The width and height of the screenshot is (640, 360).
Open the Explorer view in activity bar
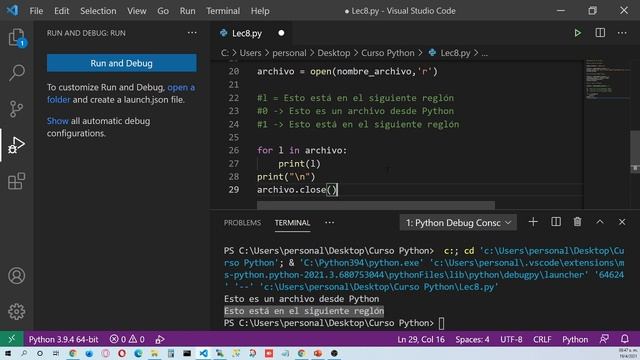click(x=16, y=38)
